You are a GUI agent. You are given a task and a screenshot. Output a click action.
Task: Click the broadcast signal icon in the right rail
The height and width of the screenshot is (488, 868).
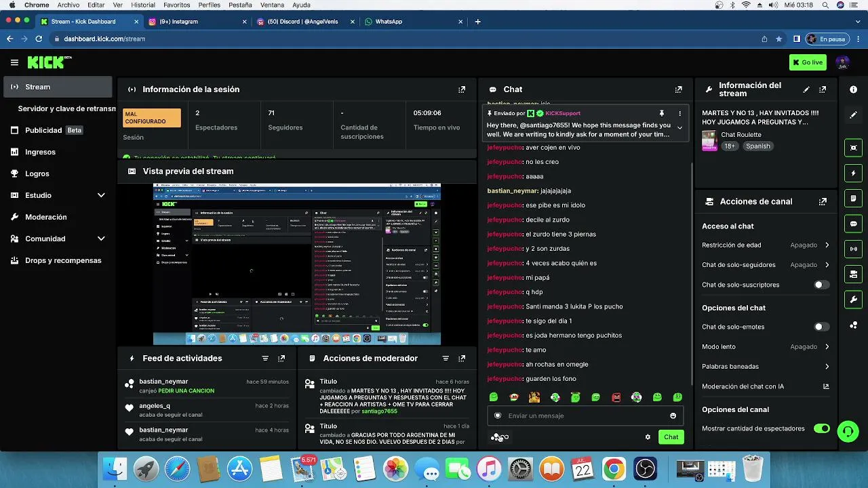pos(853,249)
